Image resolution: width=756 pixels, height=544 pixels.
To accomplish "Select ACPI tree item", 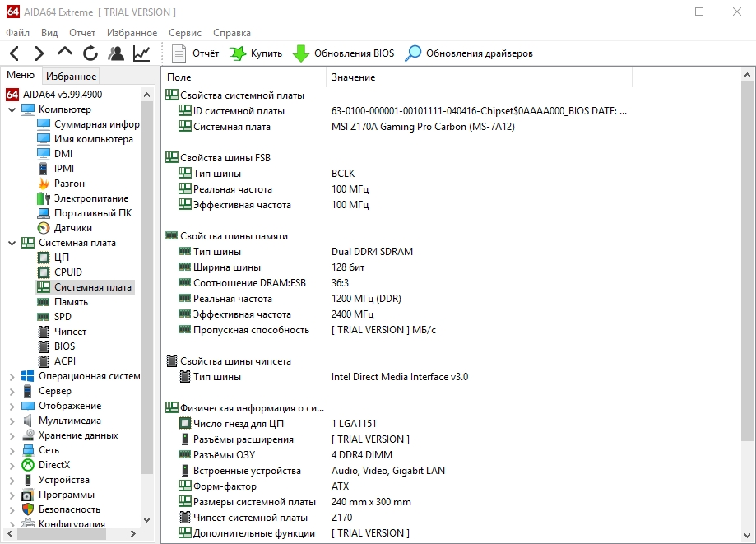I will coord(57,360).
